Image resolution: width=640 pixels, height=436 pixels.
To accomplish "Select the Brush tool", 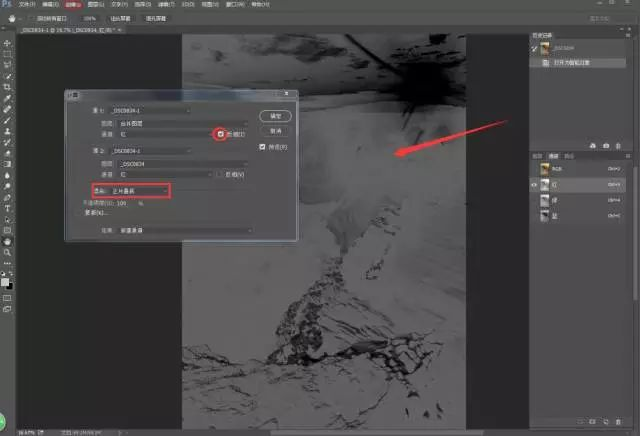I will [8, 119].
